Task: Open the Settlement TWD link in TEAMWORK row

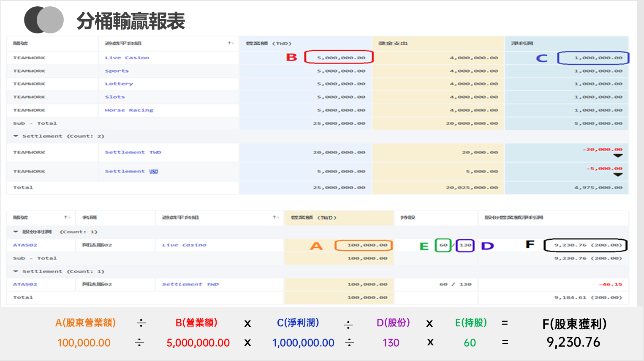Action: [133, 152]
